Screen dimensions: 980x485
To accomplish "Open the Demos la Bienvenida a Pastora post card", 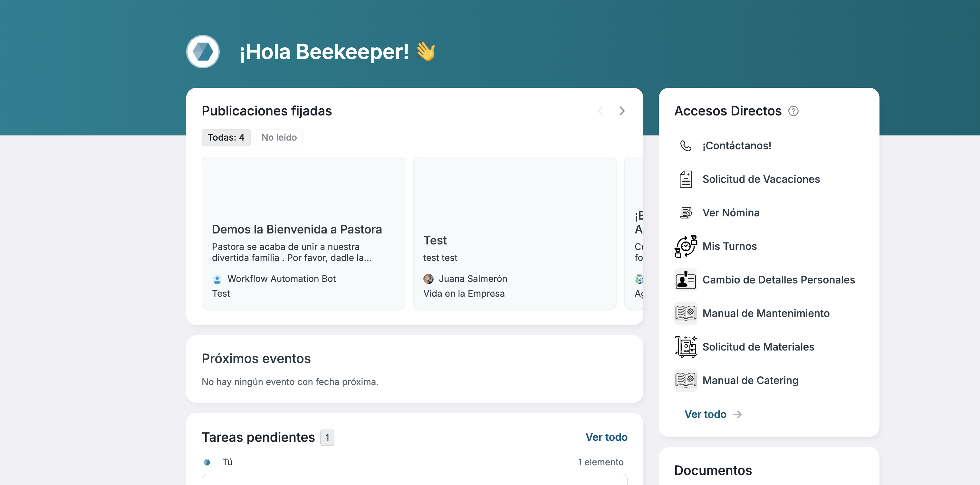I will point(303,233).
